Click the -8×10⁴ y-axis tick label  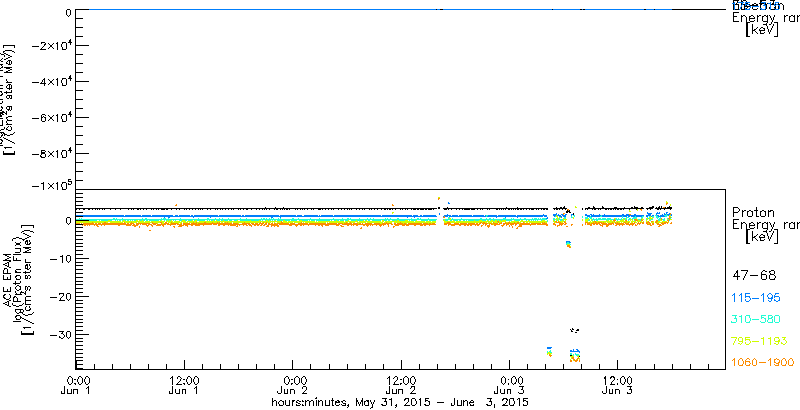pos(51,153)
